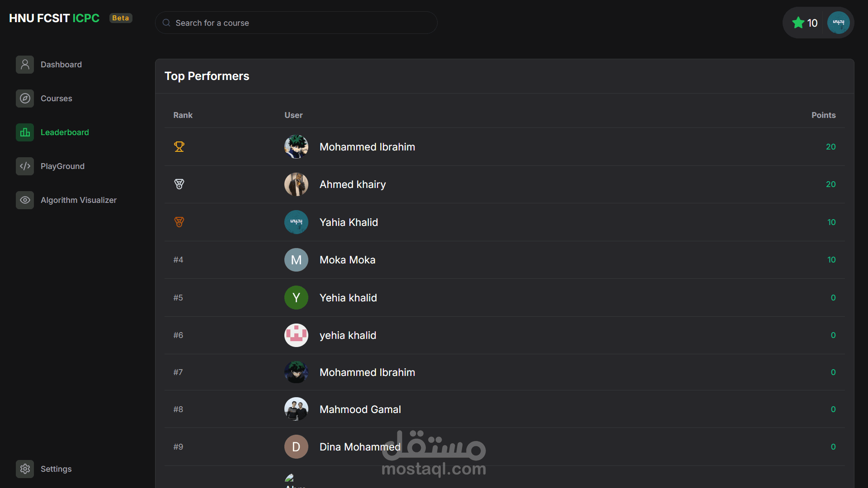The width and height of the screenshot is (868, 488).
Task: Open profile avatar in top right
Action: pyautogui.click(x=838, y=23)
